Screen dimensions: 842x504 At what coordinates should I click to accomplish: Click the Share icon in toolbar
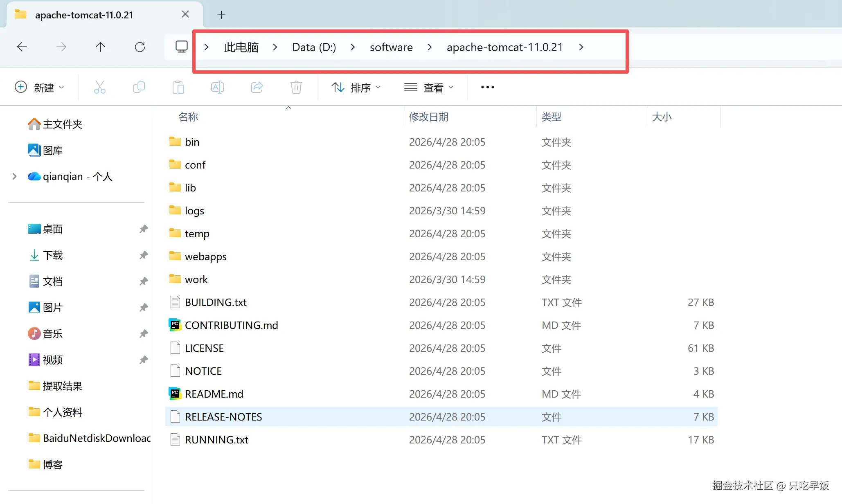(x=257, y=87)
